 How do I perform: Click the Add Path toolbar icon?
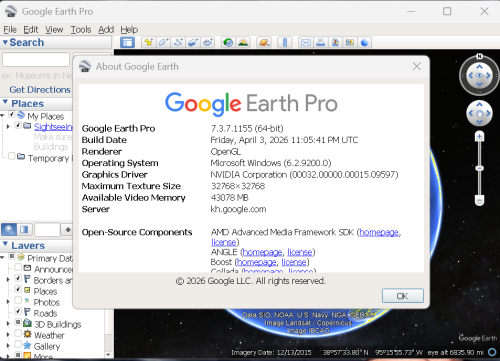pyautogui.click(x=178, y=43)
